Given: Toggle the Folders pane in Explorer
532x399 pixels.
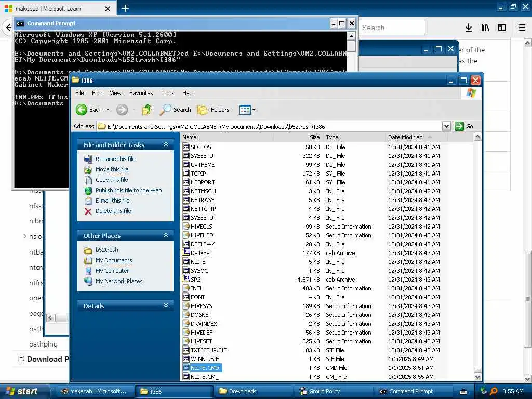Looking at the screenshot, I should (x=214, y=110).
